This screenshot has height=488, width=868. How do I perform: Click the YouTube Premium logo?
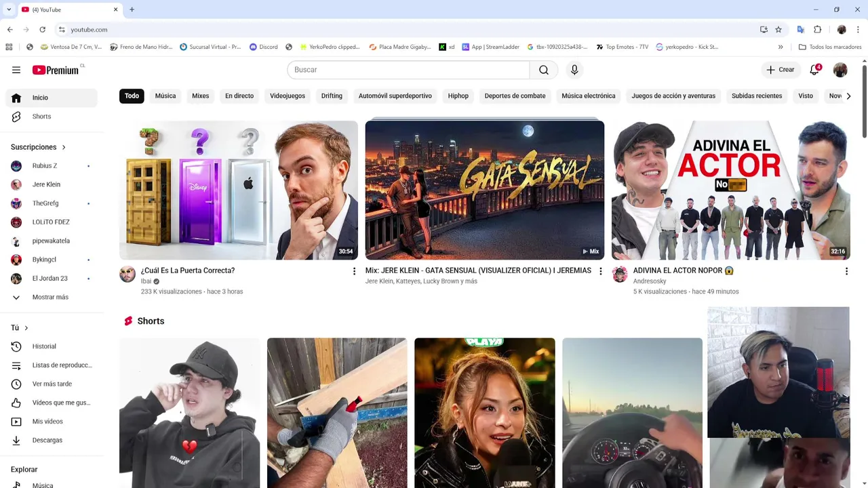[x=56, y=70]
